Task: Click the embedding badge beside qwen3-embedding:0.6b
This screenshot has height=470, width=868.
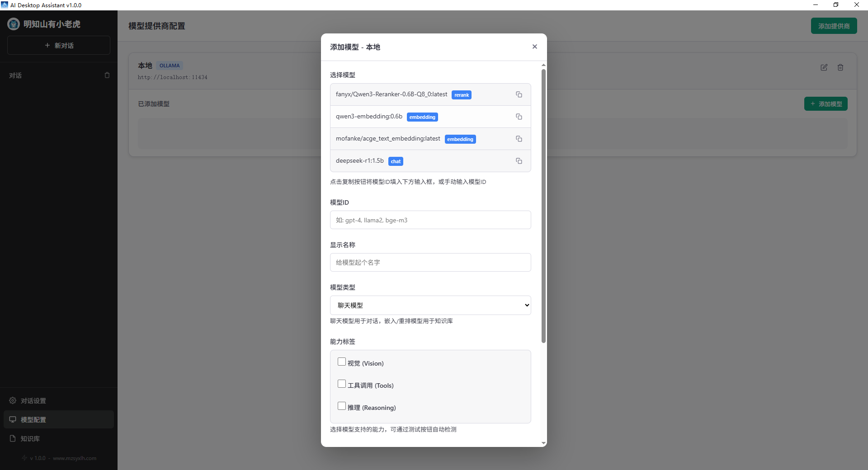Action: pyautogui.click(x=422, y=117)
